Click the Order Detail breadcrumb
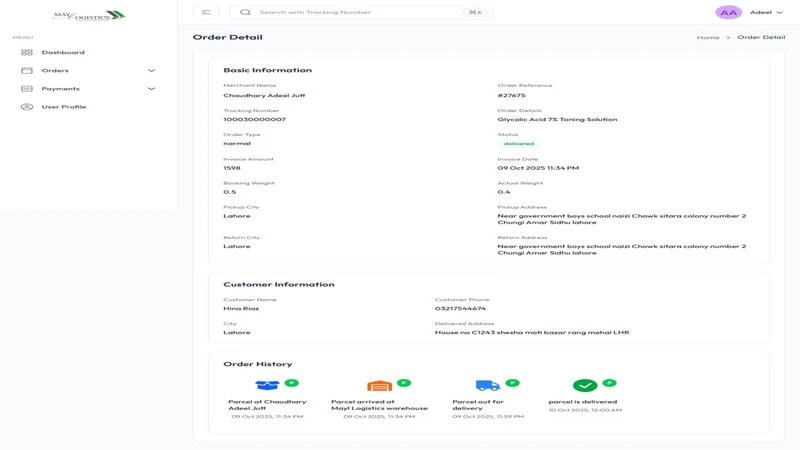Image resolution: width=800 pixels, height=450 pixels. [761, 37]
